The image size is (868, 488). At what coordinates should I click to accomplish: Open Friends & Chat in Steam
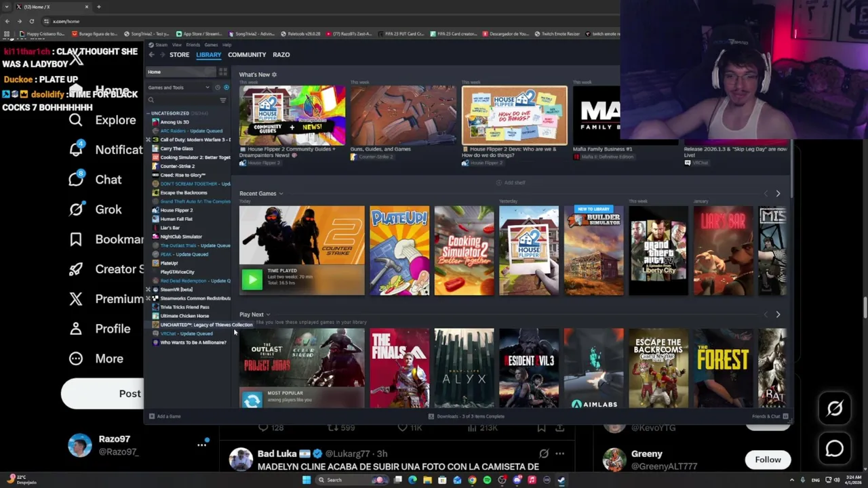click(770, 416)
